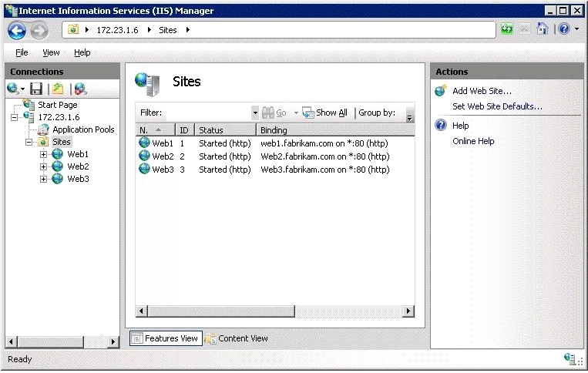Click into the Filter text field

tap(209, 113)
